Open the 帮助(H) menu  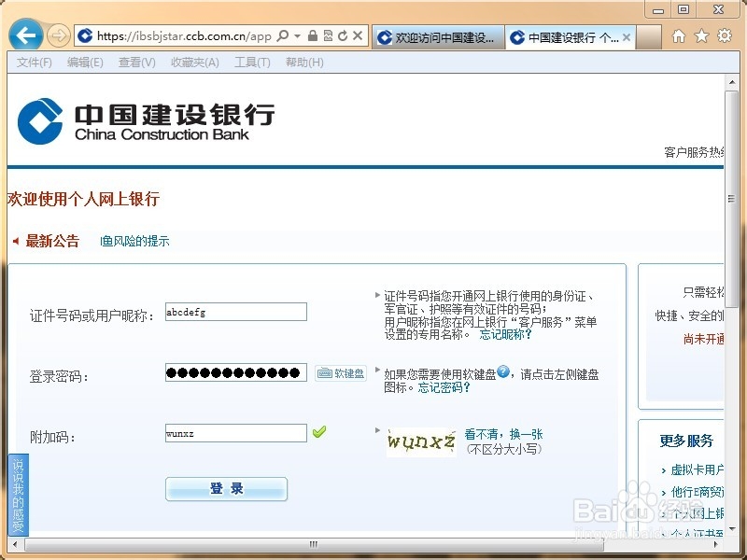pyautogui.click(x=304, y=63)
